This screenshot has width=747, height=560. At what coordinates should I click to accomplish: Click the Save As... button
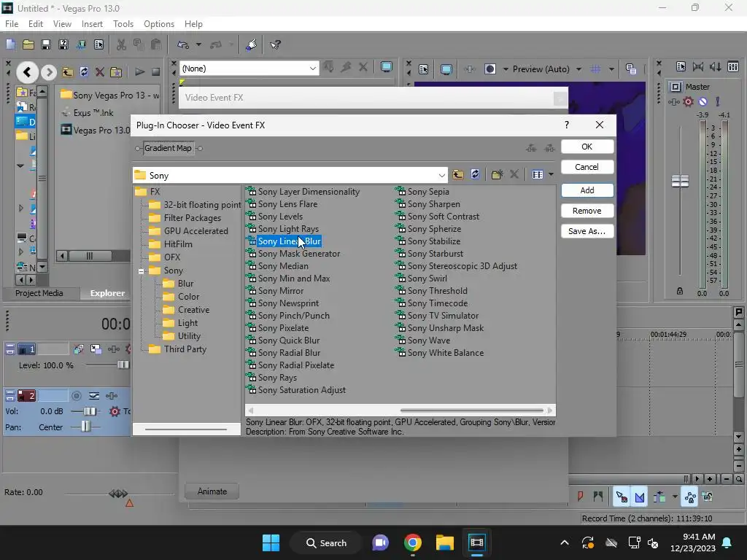(587, 231)
